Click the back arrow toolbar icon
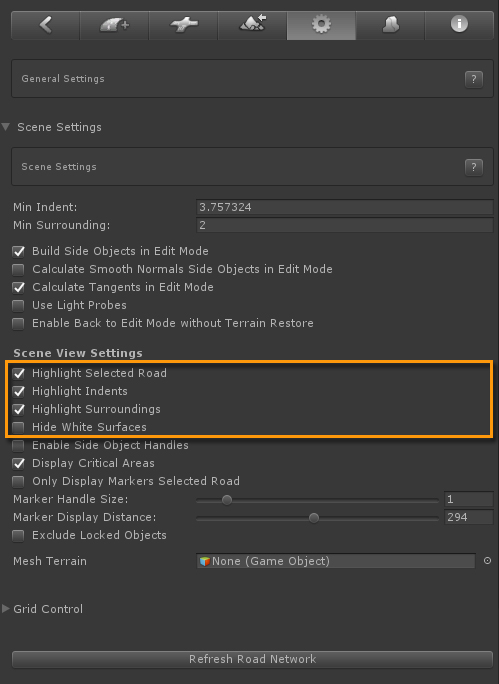Viewport: 499px width, 684px height. tap(45, 25)
